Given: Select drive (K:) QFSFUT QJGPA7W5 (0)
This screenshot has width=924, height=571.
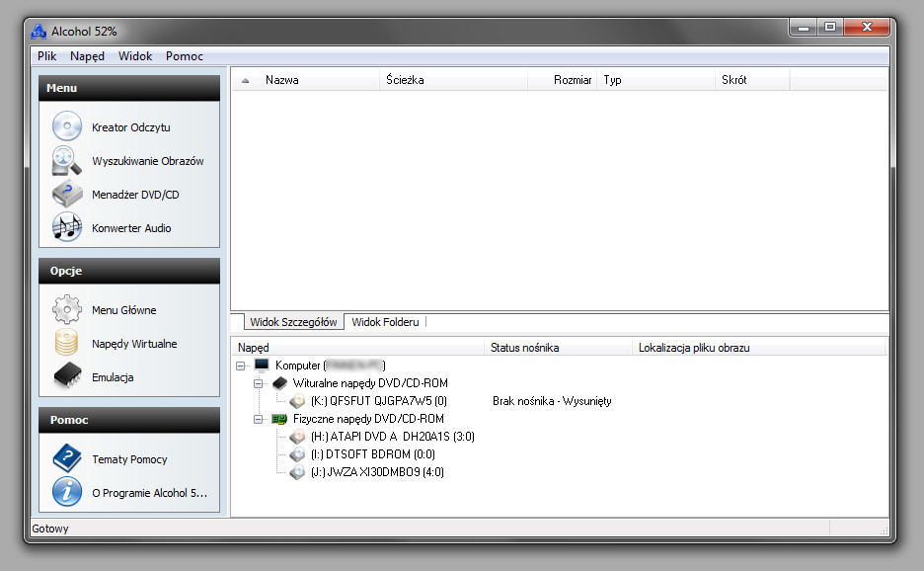Looking at the screenshot, I should pyautogui.click(x=379, y=401).
